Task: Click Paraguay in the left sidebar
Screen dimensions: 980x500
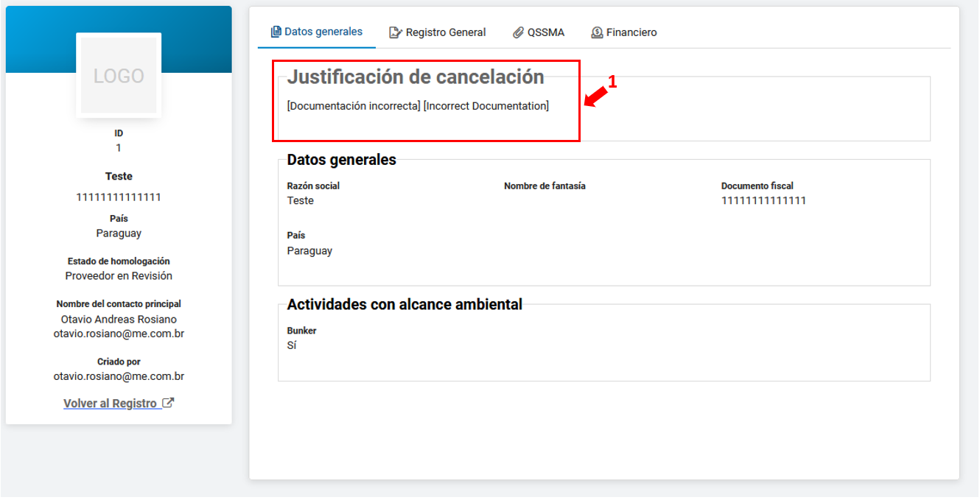Action: pyautogui.click(x=119, y=233)
